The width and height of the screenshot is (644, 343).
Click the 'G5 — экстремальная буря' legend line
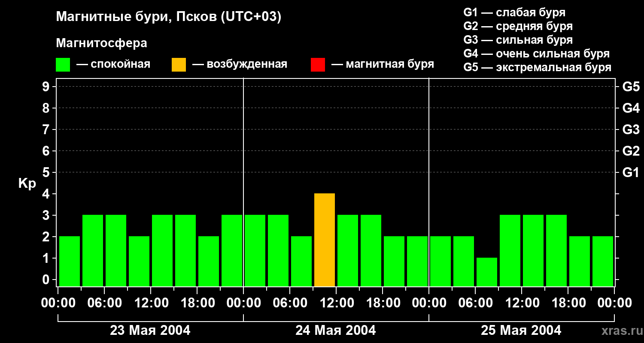point(537,68)
